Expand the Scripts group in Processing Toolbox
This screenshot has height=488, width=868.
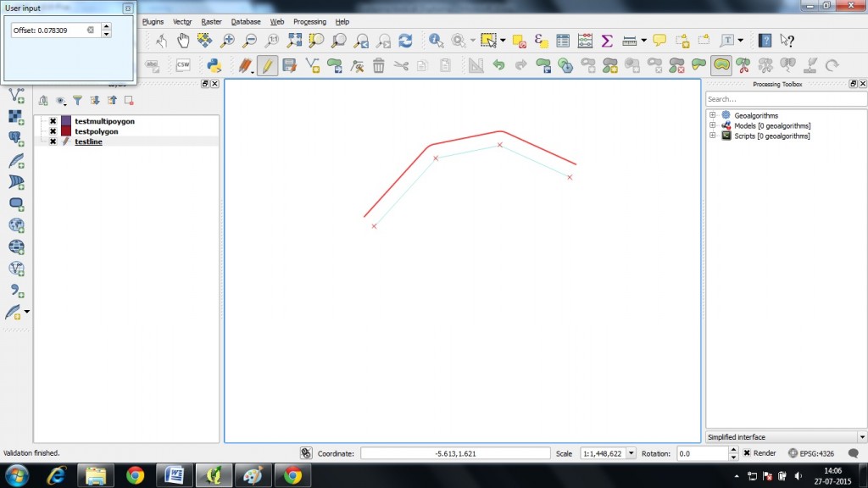point(712,136)
